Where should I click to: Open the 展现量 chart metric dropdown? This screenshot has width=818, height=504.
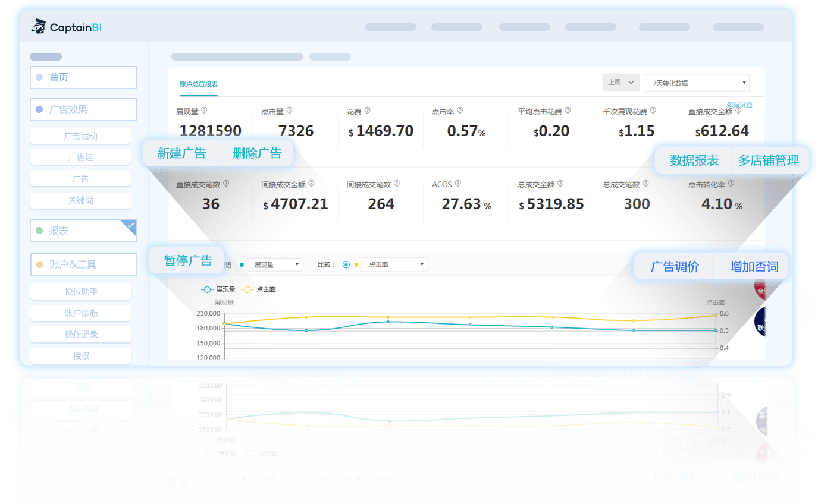coord(274,264)
